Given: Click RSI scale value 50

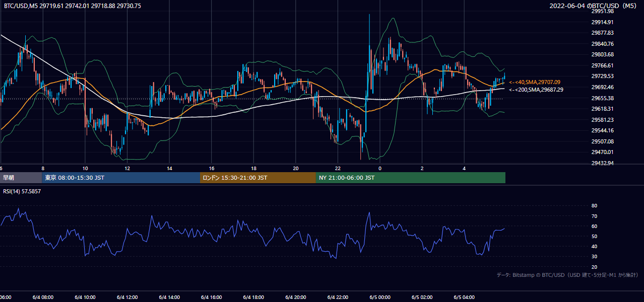Looking at the screenshot, I should 594,236.
